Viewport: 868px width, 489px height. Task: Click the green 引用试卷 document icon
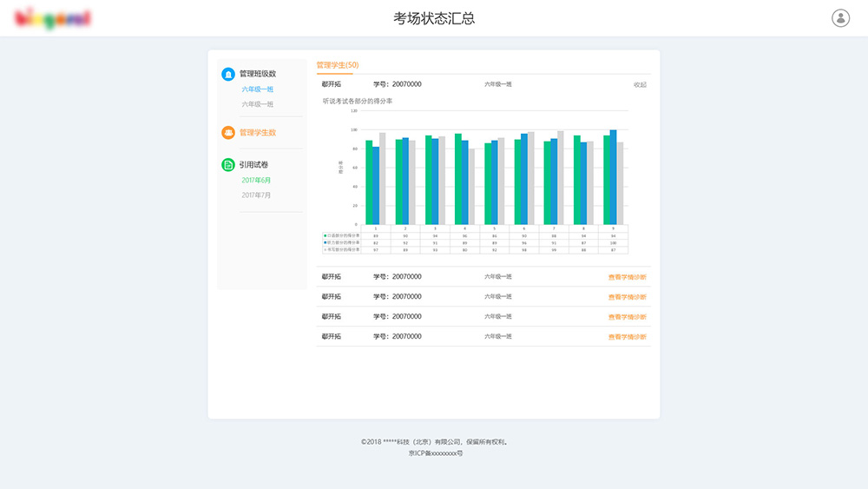(x=228, y=164)
